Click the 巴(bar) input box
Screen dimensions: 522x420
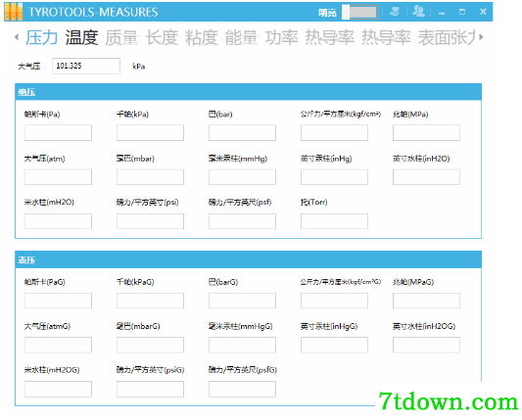click(x=242, y=133)
